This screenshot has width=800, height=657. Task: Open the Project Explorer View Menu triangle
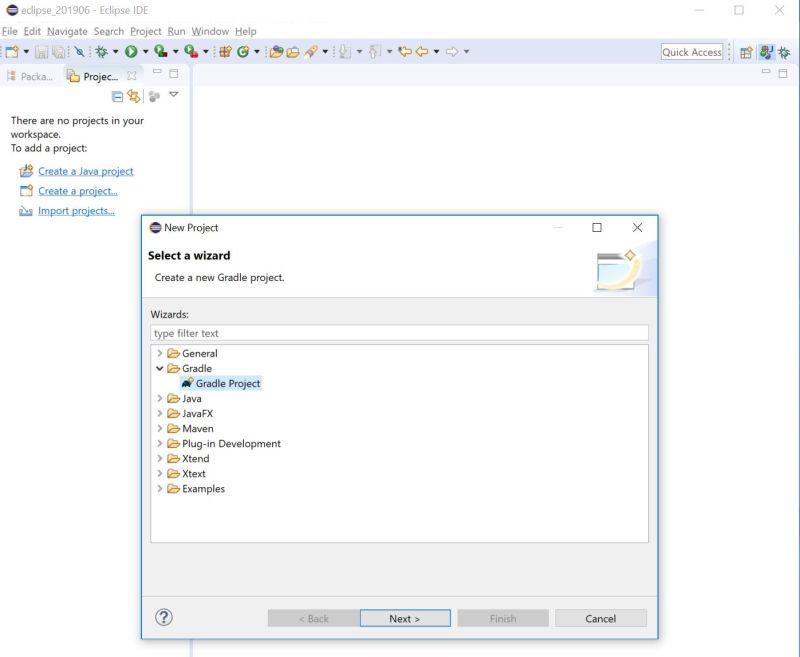pyautogui.click(x=173, y=94)
